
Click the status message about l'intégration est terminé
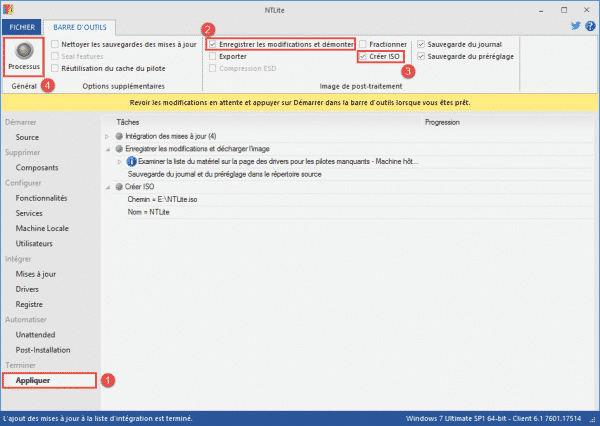point(98,418)
